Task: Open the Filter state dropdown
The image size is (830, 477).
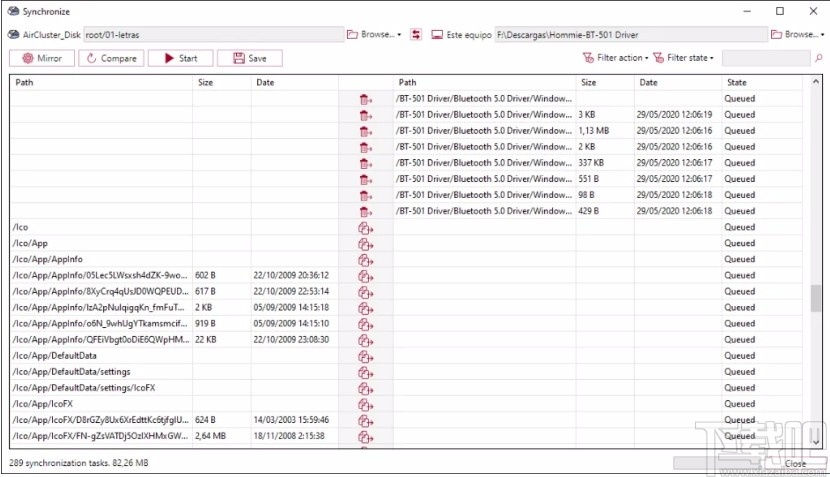Action: point(683,58)
